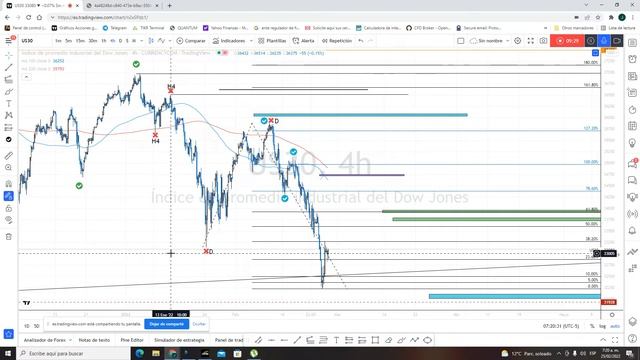Select the zoom-in magnifier tool
Screen dimensions: 640x360
9,168
